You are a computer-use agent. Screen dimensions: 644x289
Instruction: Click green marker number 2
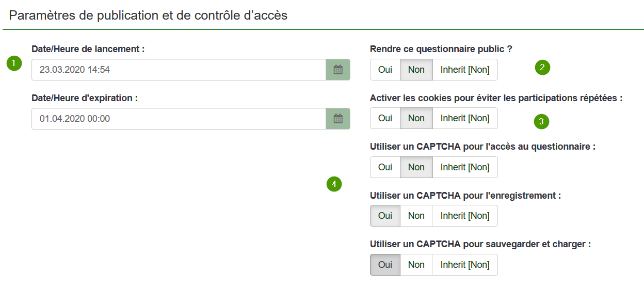[542, 67]
